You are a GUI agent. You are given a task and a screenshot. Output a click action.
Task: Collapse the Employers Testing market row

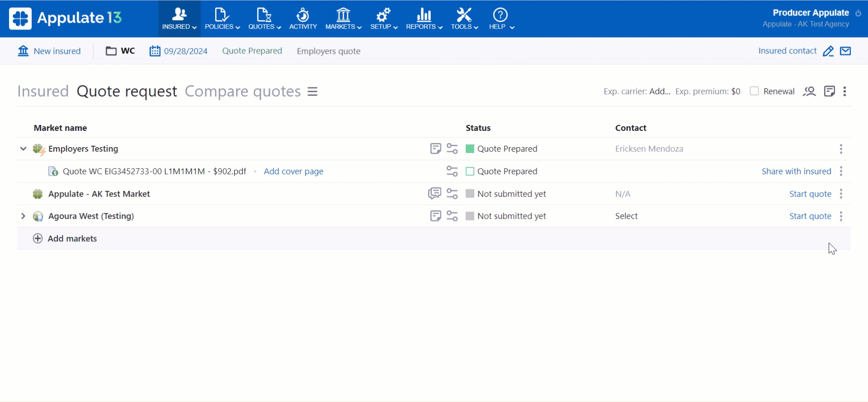[23, 148]
